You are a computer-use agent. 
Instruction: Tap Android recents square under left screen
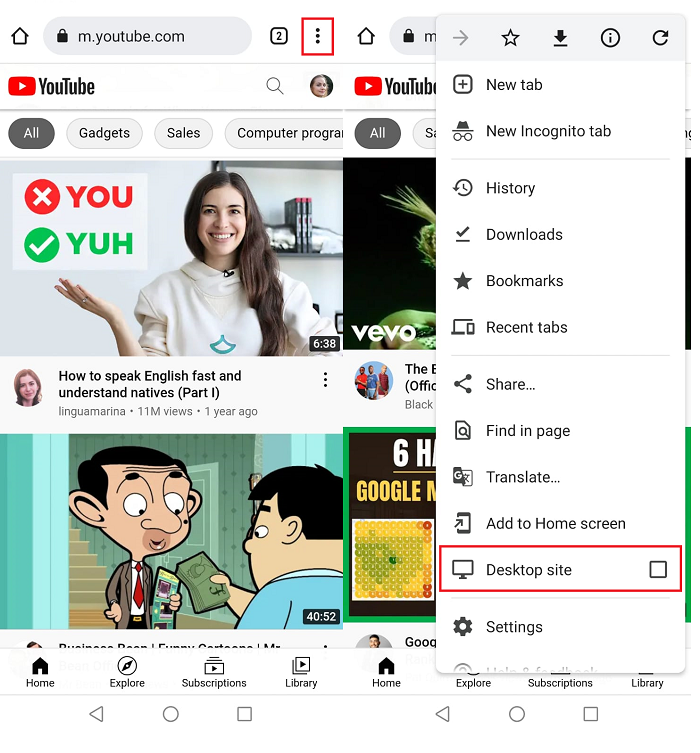(244, 714)
